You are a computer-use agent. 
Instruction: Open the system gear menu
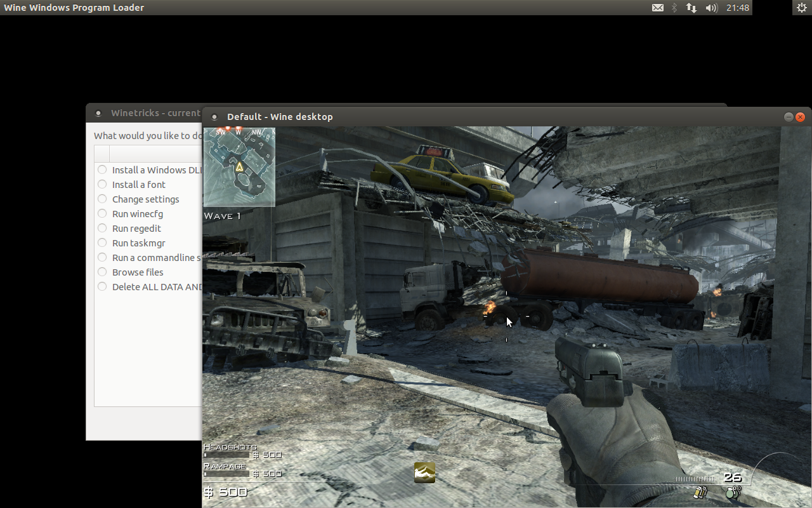pyautogui.click(x=801, y=8)
